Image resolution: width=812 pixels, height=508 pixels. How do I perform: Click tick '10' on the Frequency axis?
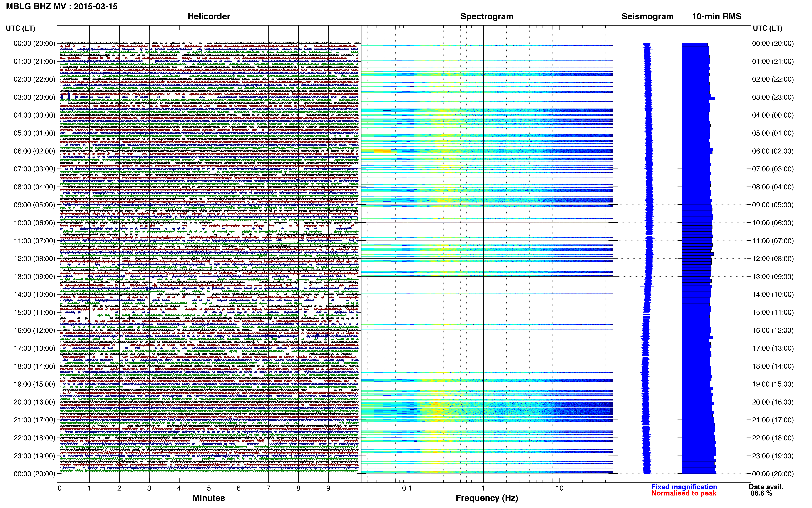(x=559, y=488)
